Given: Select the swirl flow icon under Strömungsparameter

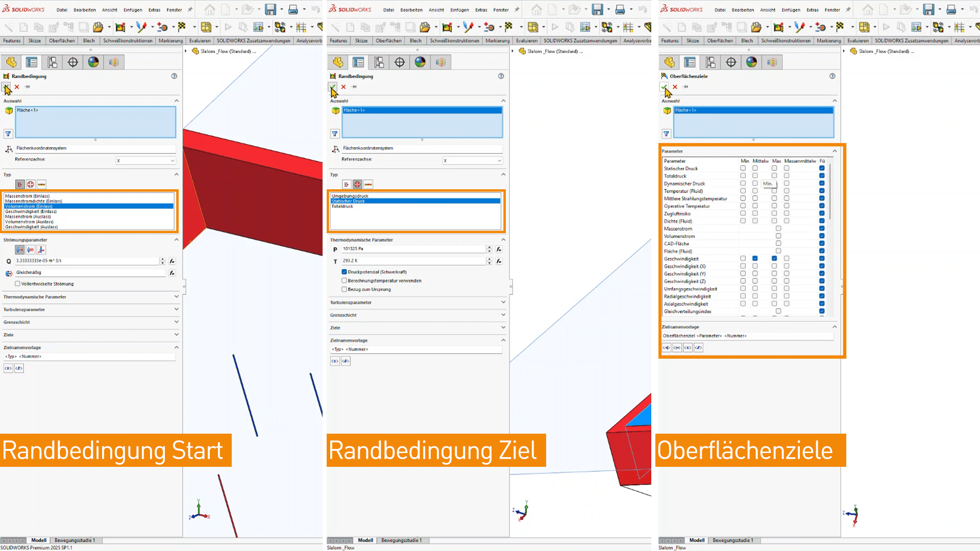Looking at the screenshot, I should (x=31, y=249).
